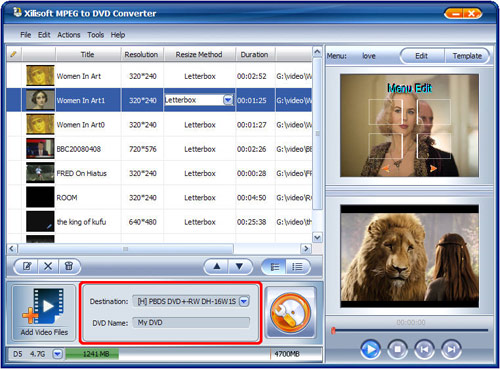Screen dimensions: 500x369
Task: Start burning with the orange disc button
Action: tap(290, 313)
